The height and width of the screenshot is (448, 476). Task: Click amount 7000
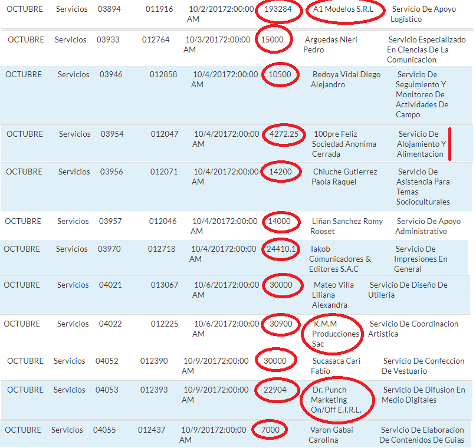(271, 430)
